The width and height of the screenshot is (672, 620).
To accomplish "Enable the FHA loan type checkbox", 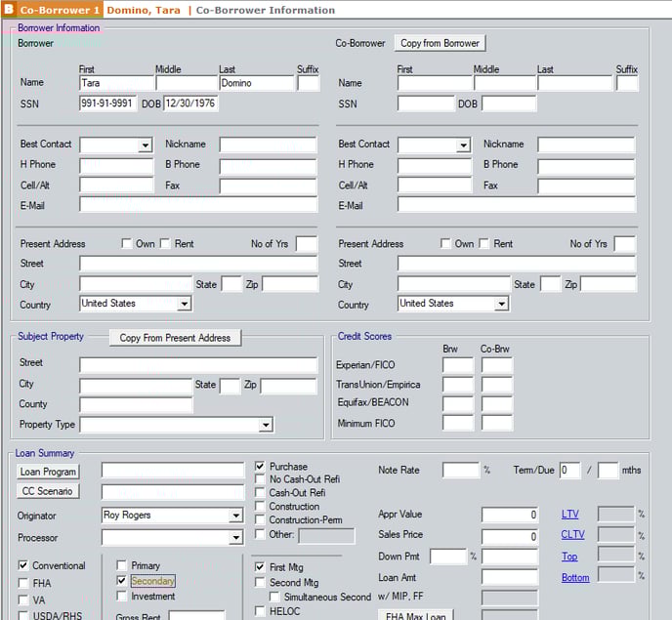I will 23,584.
